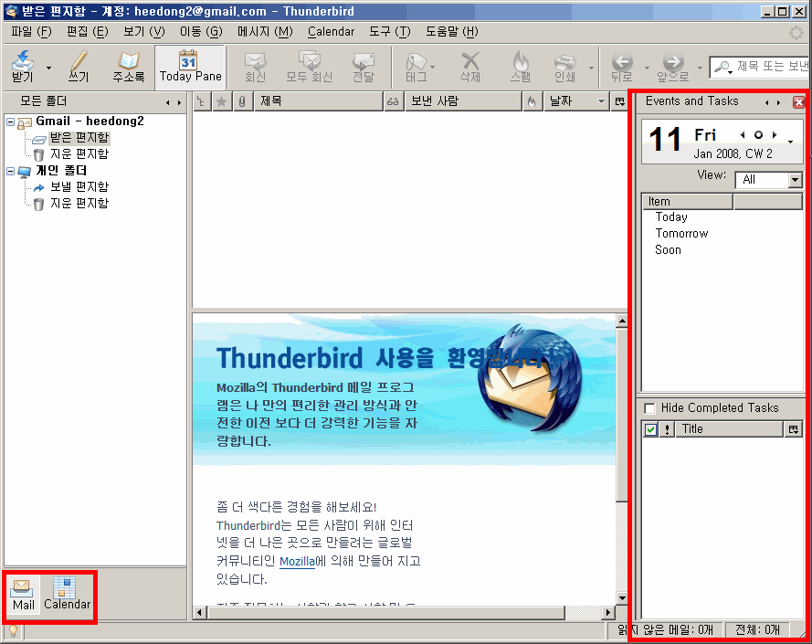Open the Calendar menu in menu bar

tap(331, 32)
